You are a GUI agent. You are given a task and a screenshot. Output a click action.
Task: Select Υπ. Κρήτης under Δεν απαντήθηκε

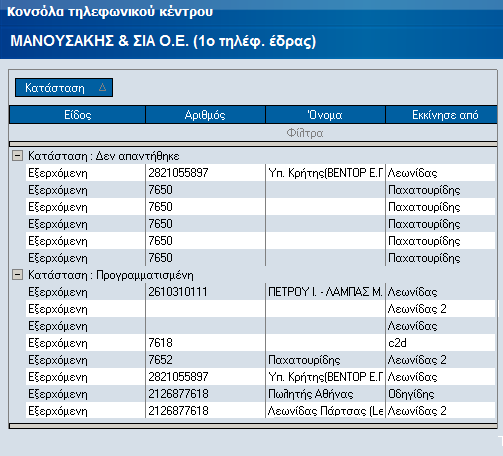point(325,173)
